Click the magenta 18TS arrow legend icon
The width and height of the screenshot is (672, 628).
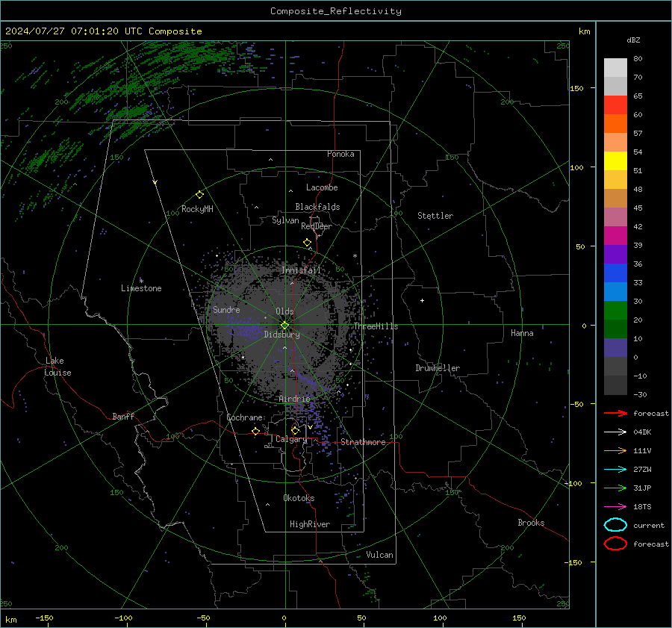(615, 507)
